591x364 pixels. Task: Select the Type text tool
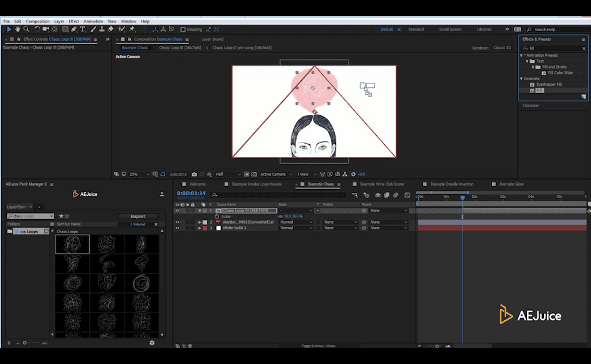[82, 29]
